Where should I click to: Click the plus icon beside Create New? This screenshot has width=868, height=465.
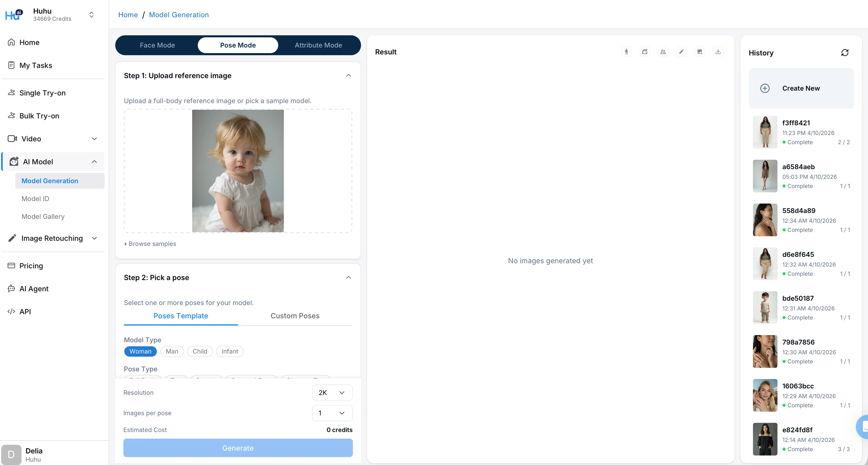(x=765, y=88)
